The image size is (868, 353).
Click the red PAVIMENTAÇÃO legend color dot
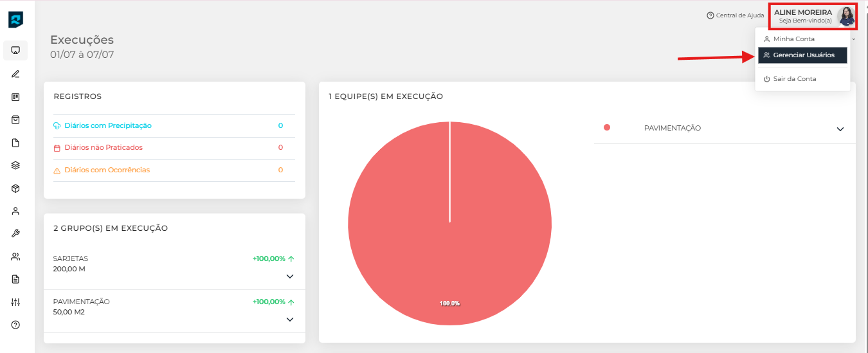click(606, 127)
